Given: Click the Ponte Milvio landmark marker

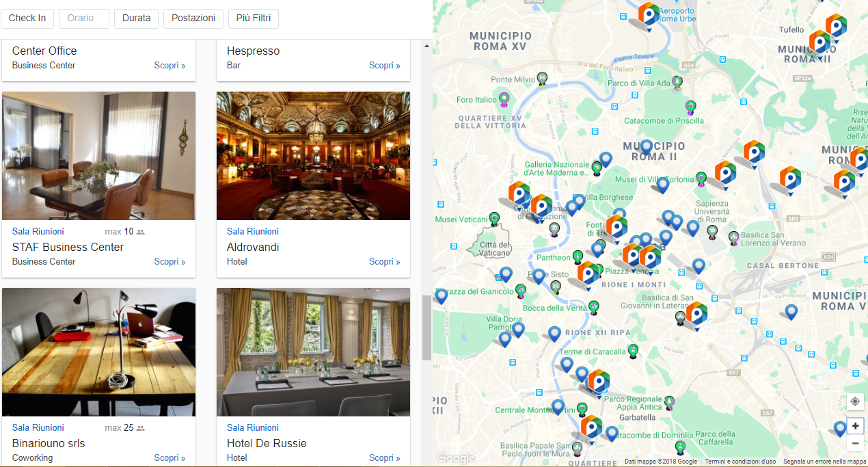Looking at the screenshot, I should click(x=542, y=79).
